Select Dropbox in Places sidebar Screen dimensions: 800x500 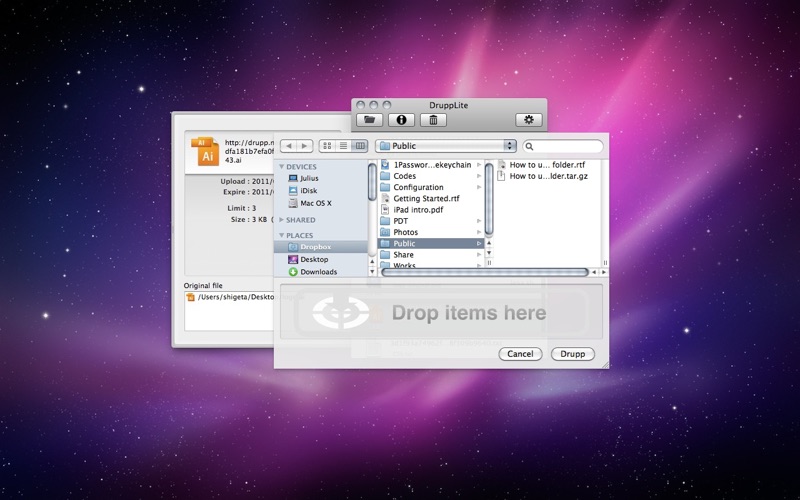pos(321,247)
